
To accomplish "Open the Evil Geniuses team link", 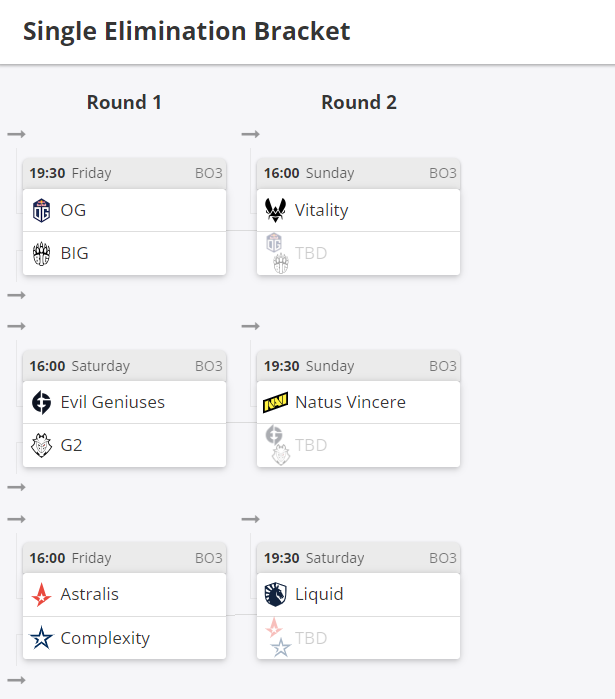I will [x=112, y=402].
